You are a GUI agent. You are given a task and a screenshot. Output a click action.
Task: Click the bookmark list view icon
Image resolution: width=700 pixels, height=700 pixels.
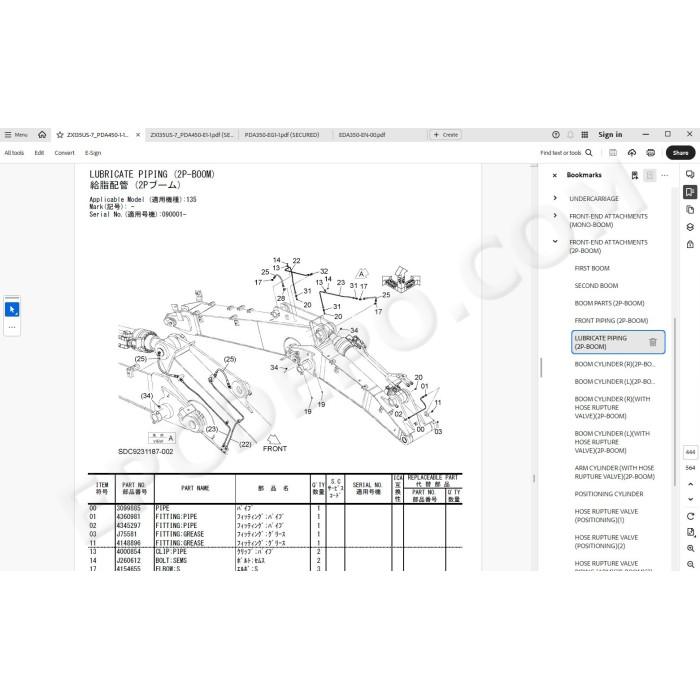pos(650,175)
